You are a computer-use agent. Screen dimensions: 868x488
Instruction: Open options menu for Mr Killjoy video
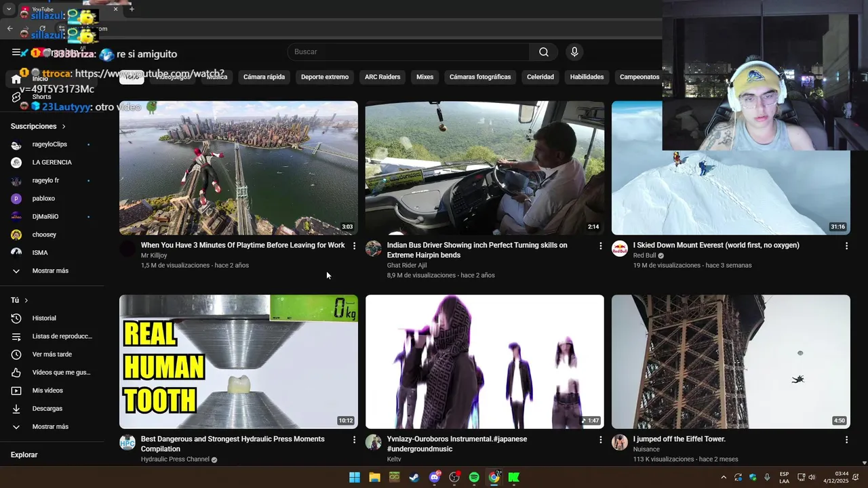point(354,246)
